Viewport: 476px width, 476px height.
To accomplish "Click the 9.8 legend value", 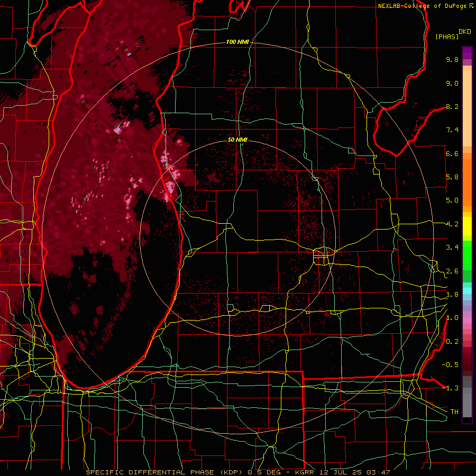I will (452, 59).
